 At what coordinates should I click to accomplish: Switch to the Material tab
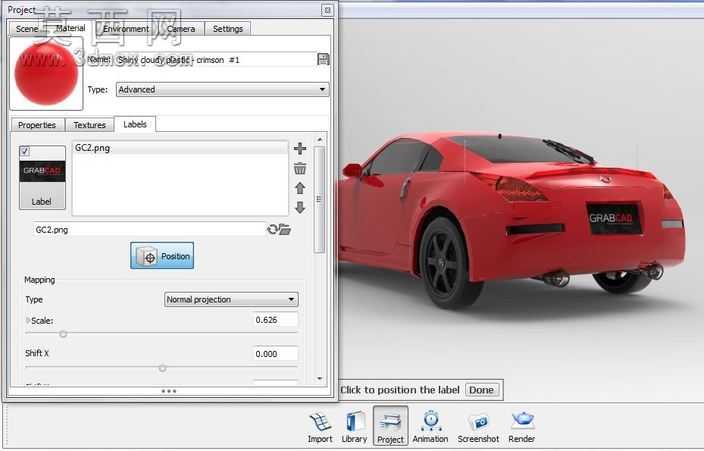pyautogui.click(x=70, y=28)
